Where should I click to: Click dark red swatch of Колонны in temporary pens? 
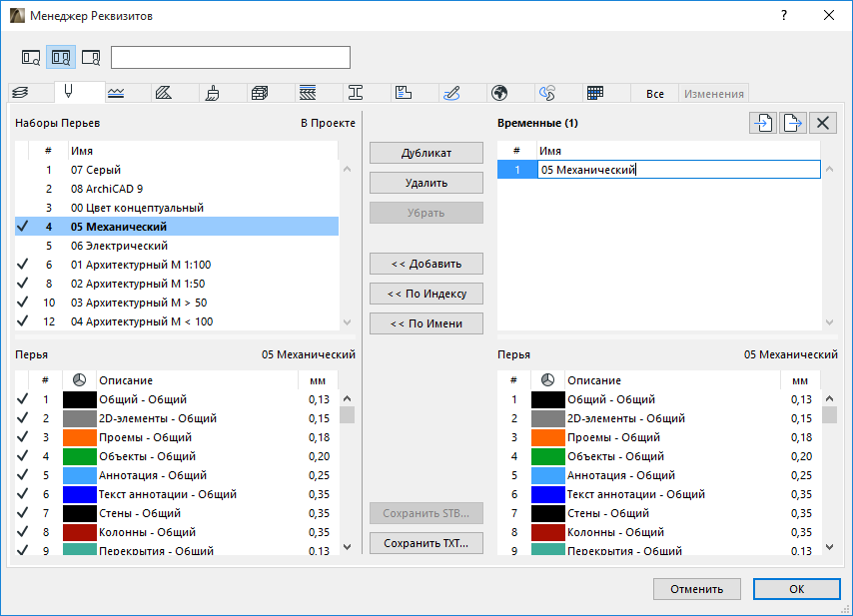(547, 532)
